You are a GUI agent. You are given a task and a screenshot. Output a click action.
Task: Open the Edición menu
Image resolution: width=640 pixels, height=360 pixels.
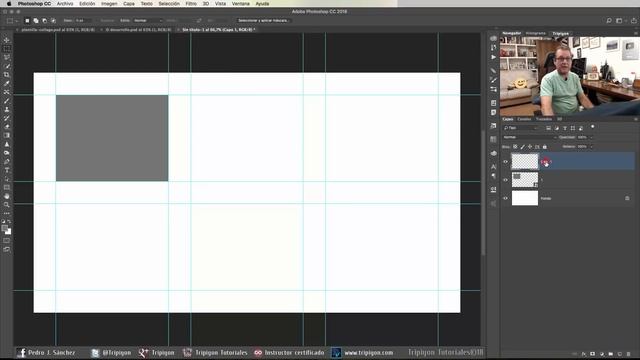[87, 4]
